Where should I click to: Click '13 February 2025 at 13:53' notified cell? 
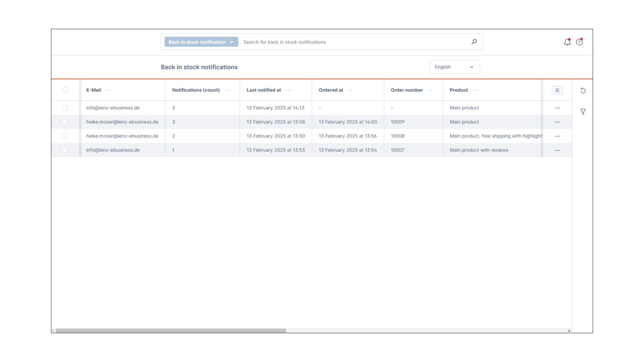276,150
